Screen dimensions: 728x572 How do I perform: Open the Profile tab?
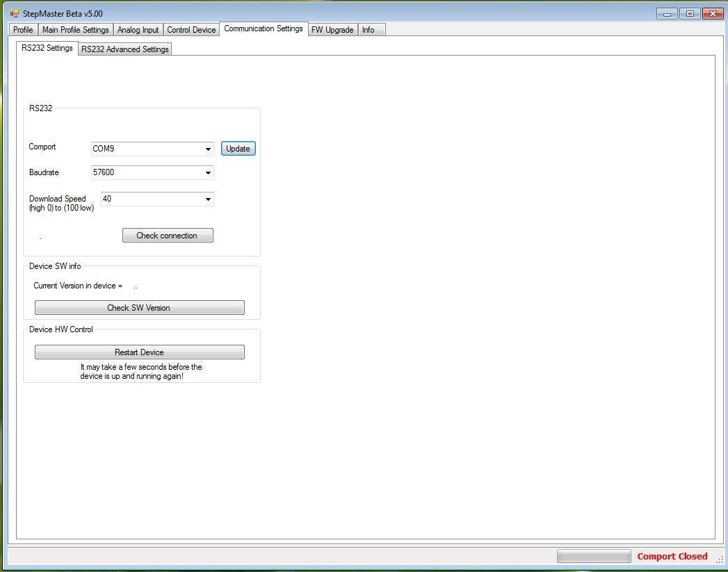pos(23,30)
